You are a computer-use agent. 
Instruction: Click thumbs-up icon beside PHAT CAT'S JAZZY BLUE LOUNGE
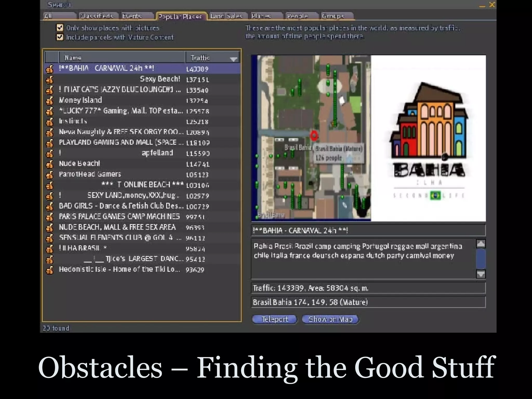[50, 90]
